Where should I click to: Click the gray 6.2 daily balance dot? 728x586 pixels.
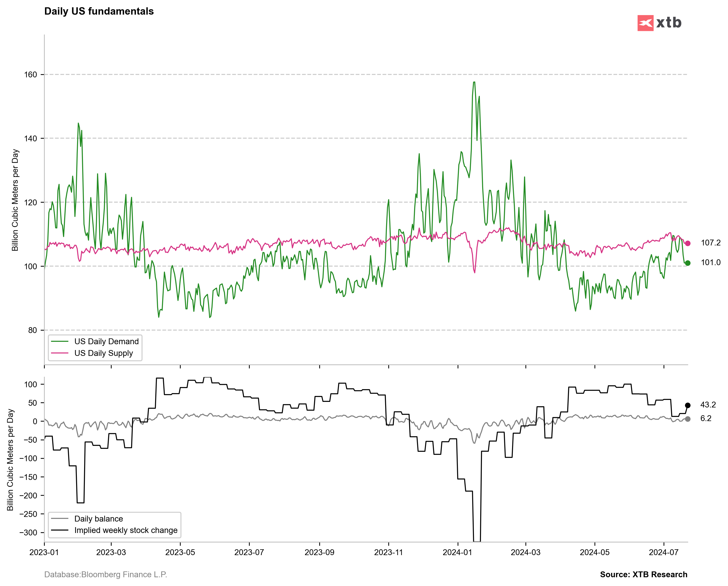click(687, 419)
